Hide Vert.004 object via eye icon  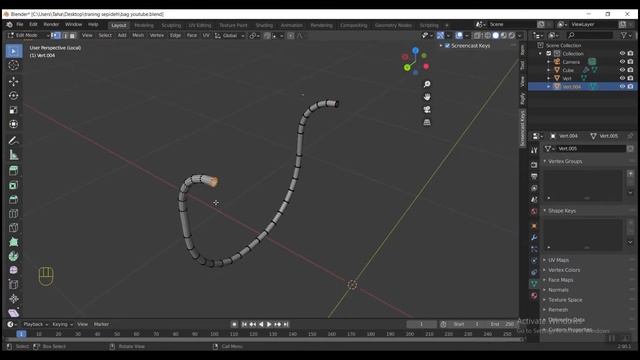[x=622, y=86]
